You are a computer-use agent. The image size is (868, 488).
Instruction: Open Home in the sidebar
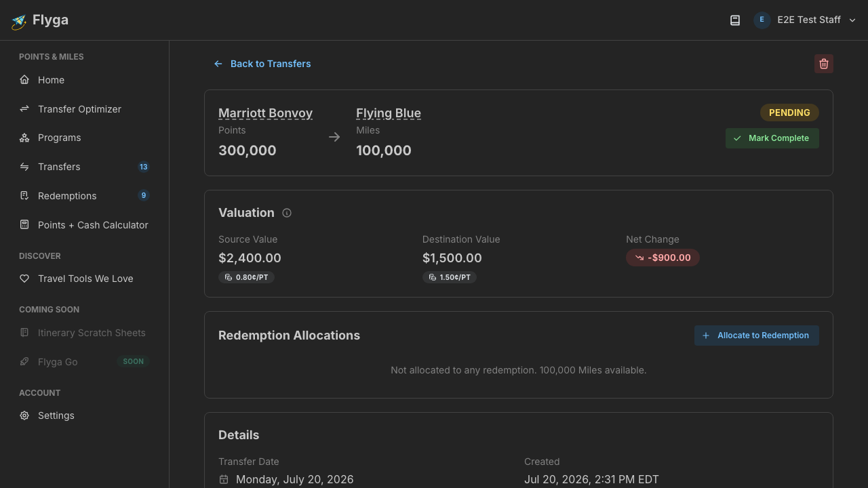(84, 80)
